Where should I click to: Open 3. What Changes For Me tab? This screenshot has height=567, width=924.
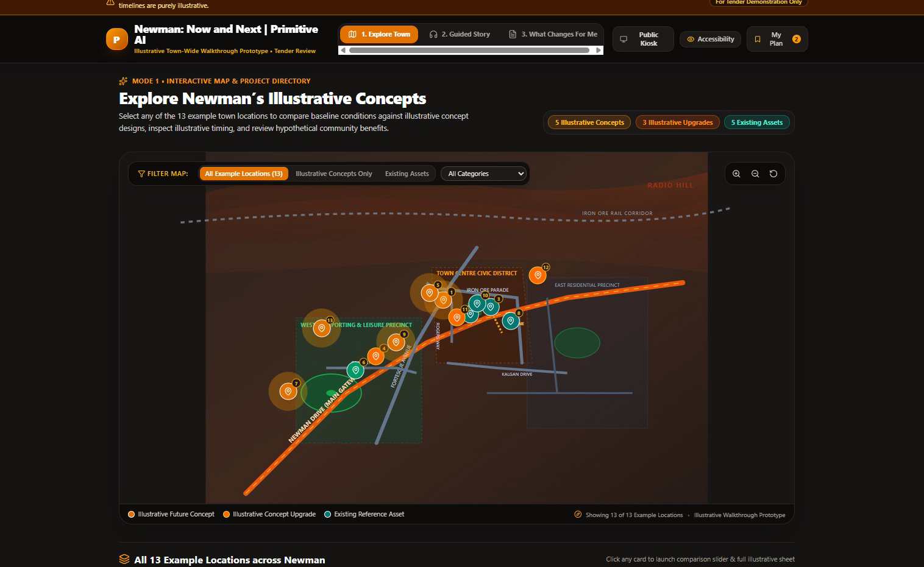[553, 34]
